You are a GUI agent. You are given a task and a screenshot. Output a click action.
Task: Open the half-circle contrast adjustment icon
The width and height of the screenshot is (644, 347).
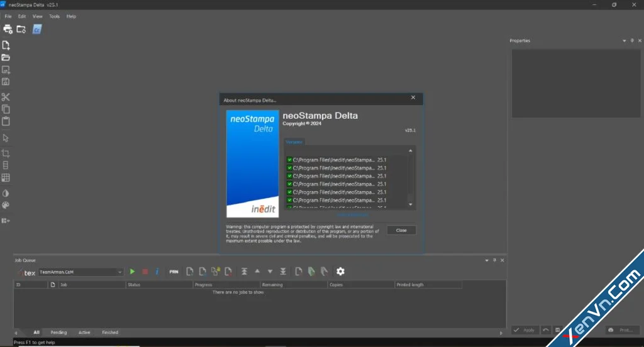click(6, 193)
